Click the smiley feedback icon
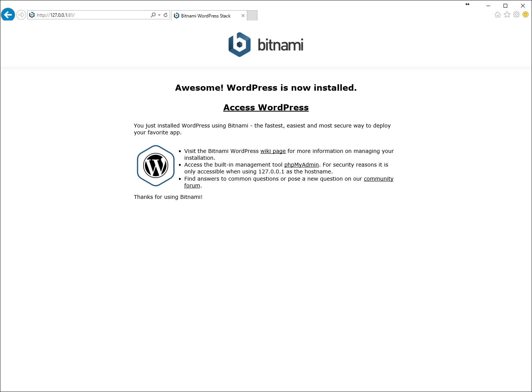Image resolution: width=532 pixels, height=392 pixels. coord(526,14)
